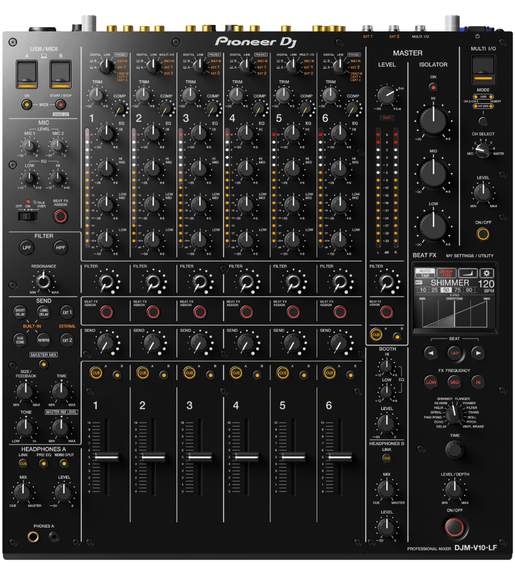Select the DUB ECHO send effect
Viewport: 515px width, 575px height.
(20, 340)
